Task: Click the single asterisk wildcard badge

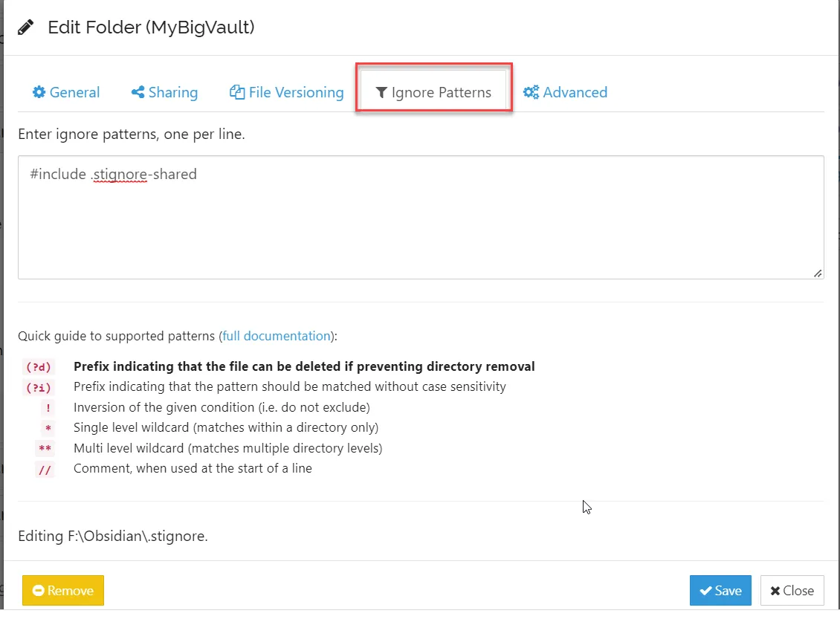Action: [48, 429]
